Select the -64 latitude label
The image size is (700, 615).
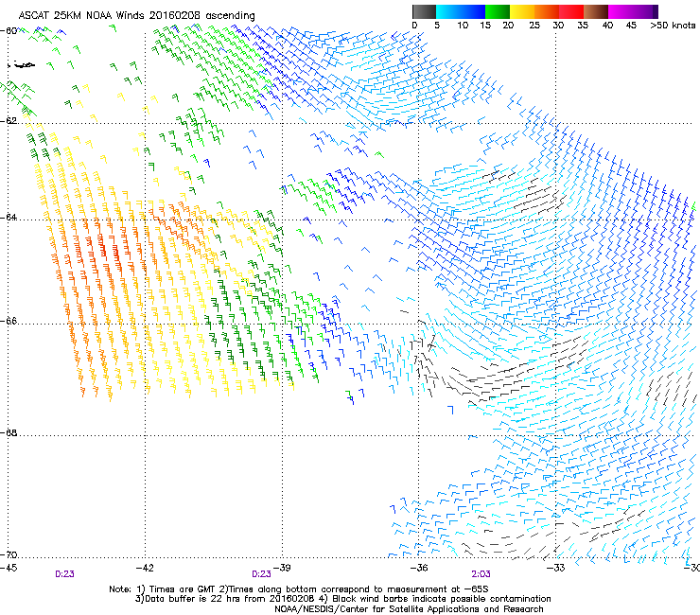pyautogui.click(x=9, y=218)
